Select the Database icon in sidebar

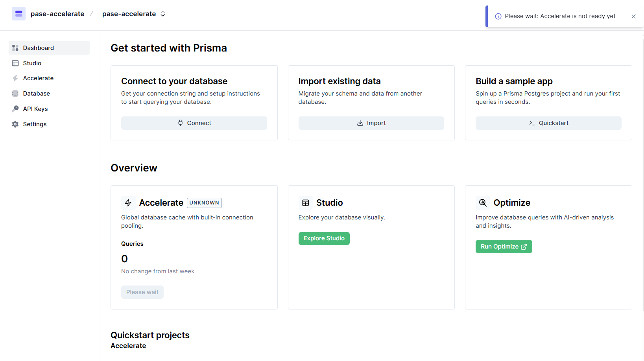(x=15, y=94)
